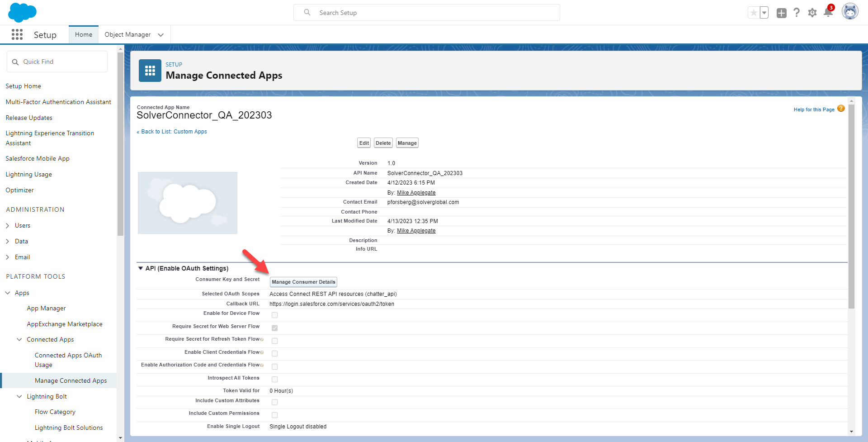Open the App Launcher grid icon

[17, 35]
